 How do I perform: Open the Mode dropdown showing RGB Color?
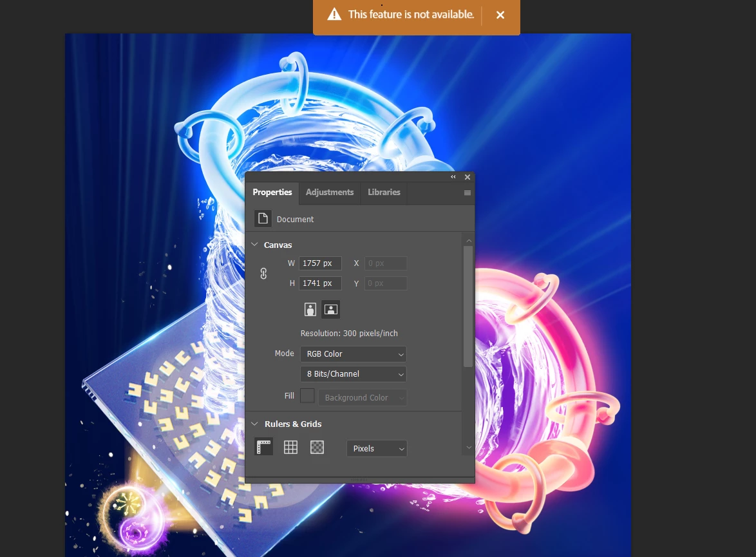[x=354, y=354]
